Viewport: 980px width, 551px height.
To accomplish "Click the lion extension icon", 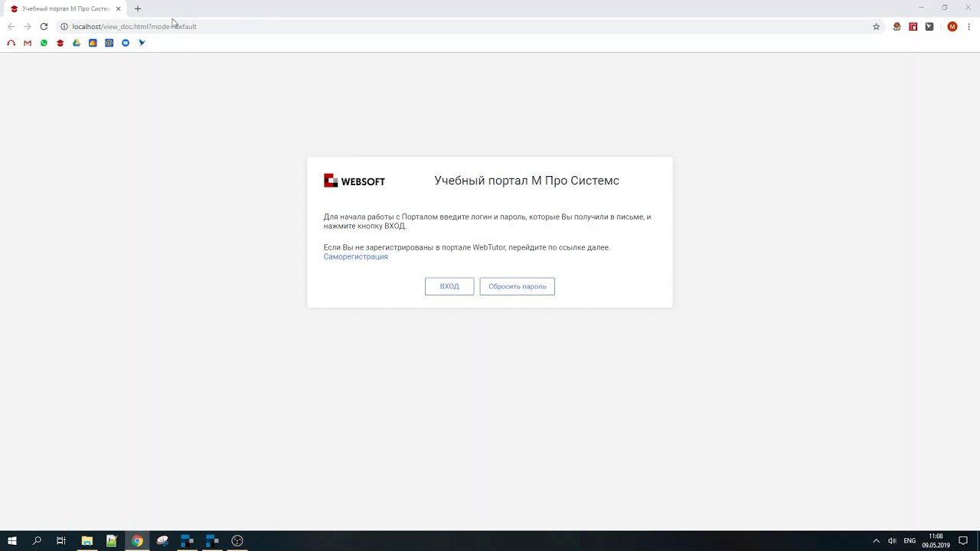I will tap(897, 26).
